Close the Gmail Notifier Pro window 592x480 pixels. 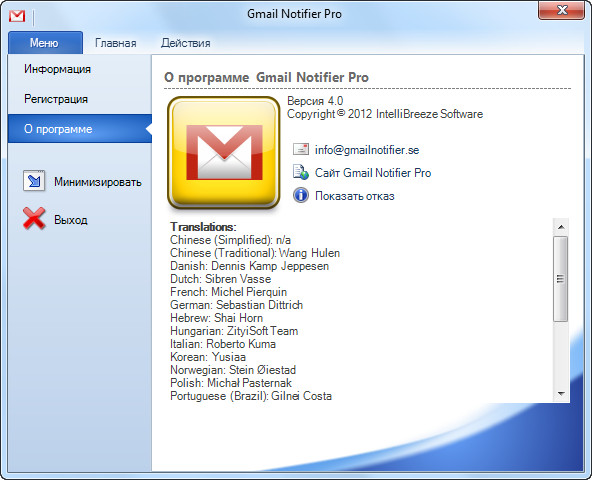(x=562, y=10)
